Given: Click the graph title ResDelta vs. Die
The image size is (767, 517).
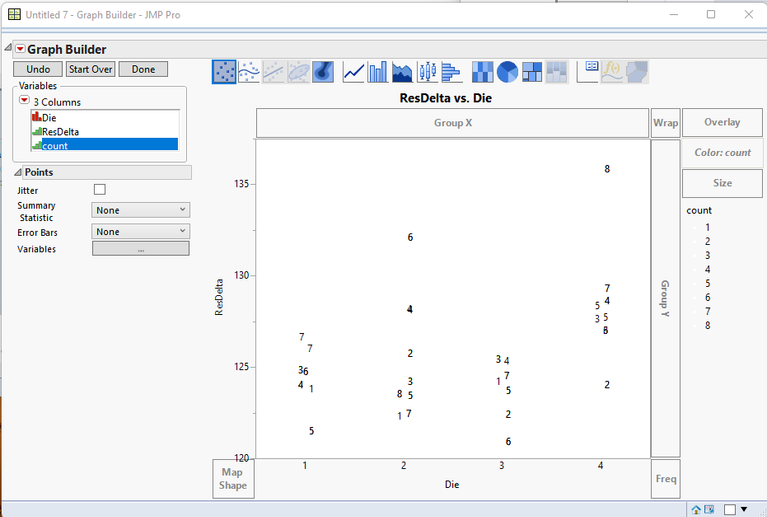Looking at the screenshot, I should tap(446, 98).
